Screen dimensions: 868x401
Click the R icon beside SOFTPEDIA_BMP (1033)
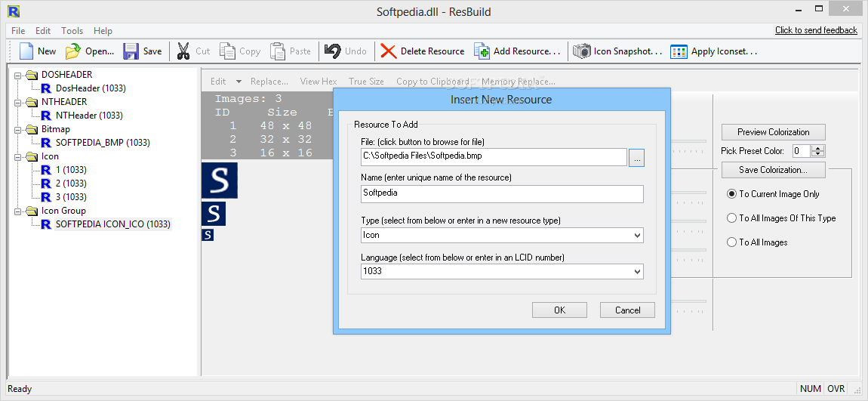coord(47,142)
